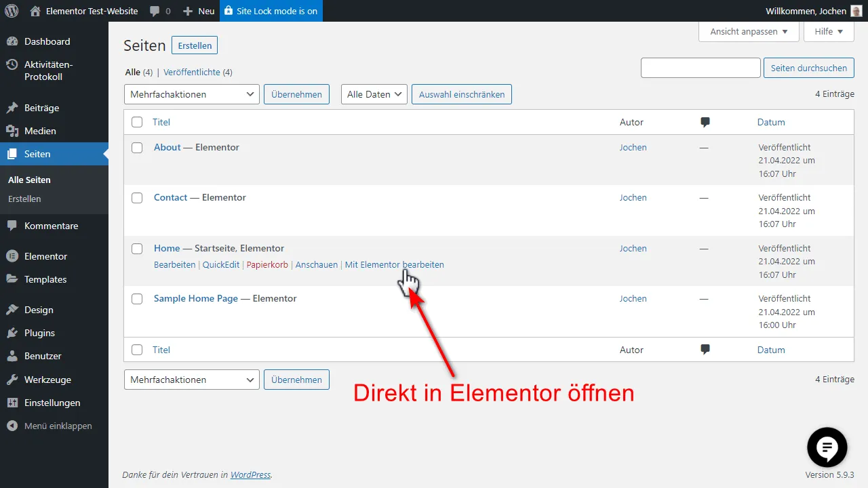Click the page search input field
Image resolution: width=868 pixels, height=488 pixels.
coord(701,68)
